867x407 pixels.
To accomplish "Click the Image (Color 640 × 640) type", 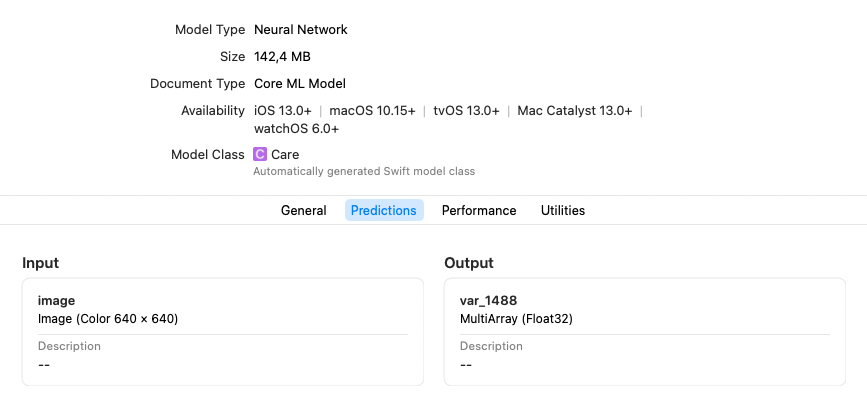I will [108, 319].
